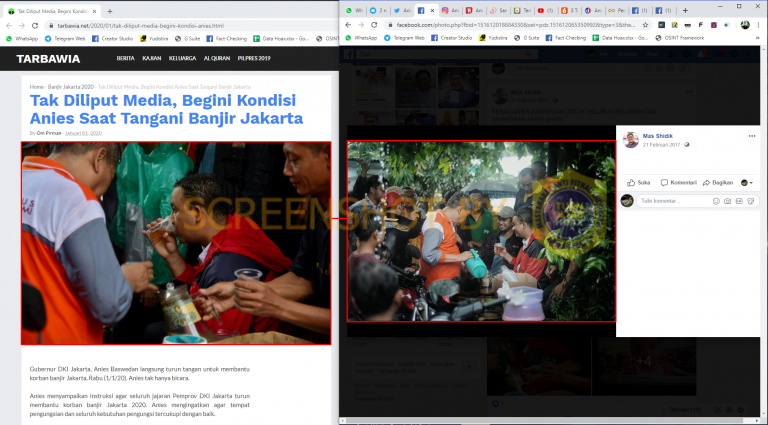
Task: Click the Tarbawia article's main photo
Action: [x=176, y=243]
